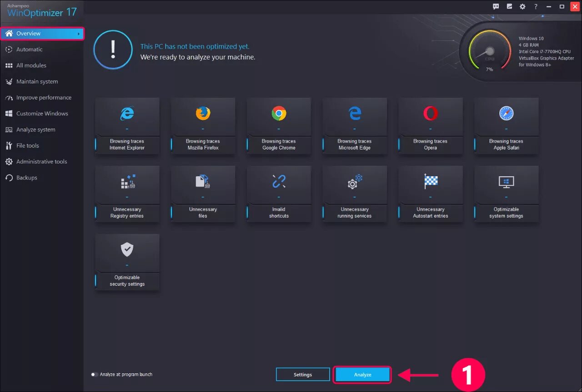Click the "Windows 10" system info text
582x392 pixels.
pyautogui.click(x=531, y=39)
